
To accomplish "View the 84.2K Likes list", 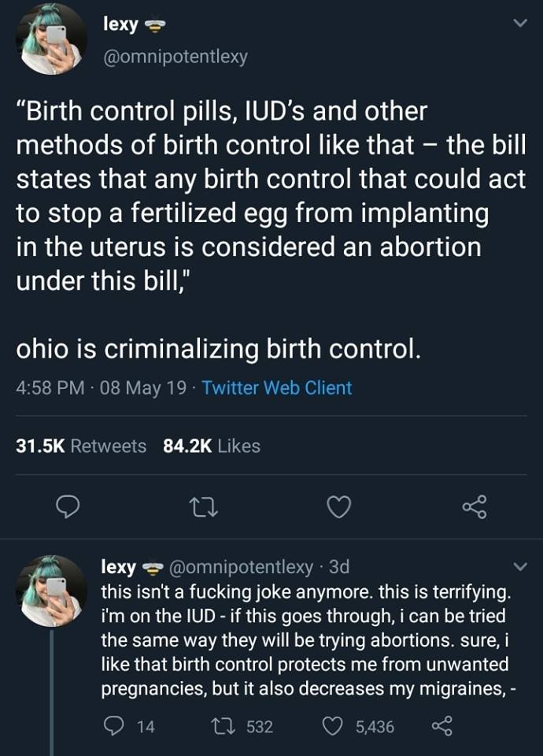I will pos(211,446).
